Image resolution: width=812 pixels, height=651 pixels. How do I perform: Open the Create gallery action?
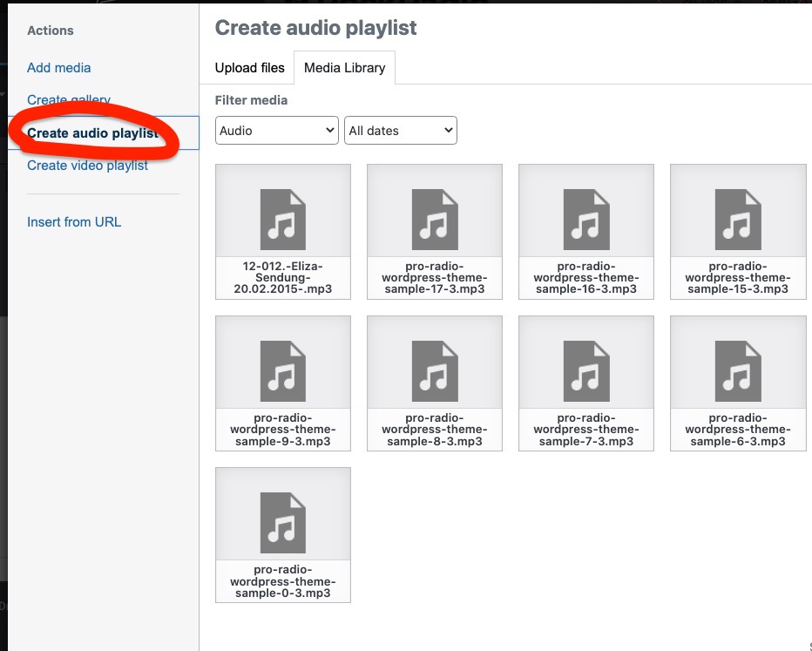[x=68, y=99]
